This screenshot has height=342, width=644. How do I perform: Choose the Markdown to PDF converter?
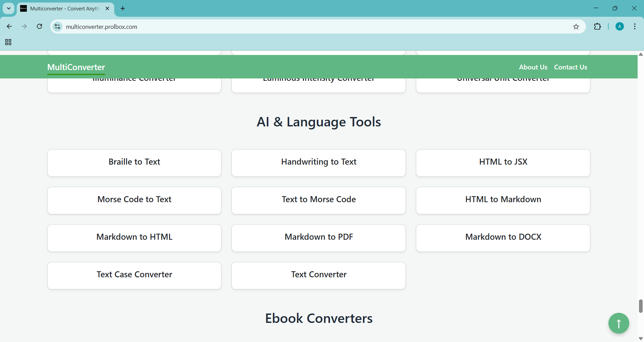coord(318,238)
